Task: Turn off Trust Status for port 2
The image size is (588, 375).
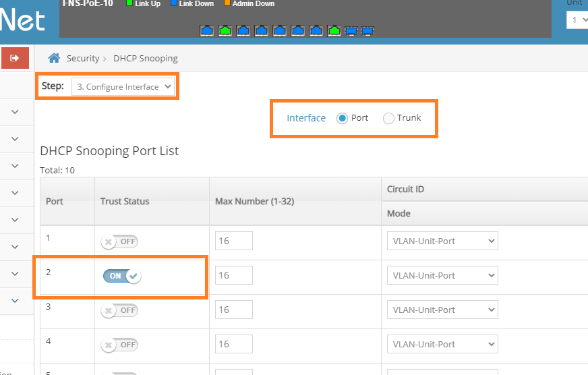Action: coord(122,276)
